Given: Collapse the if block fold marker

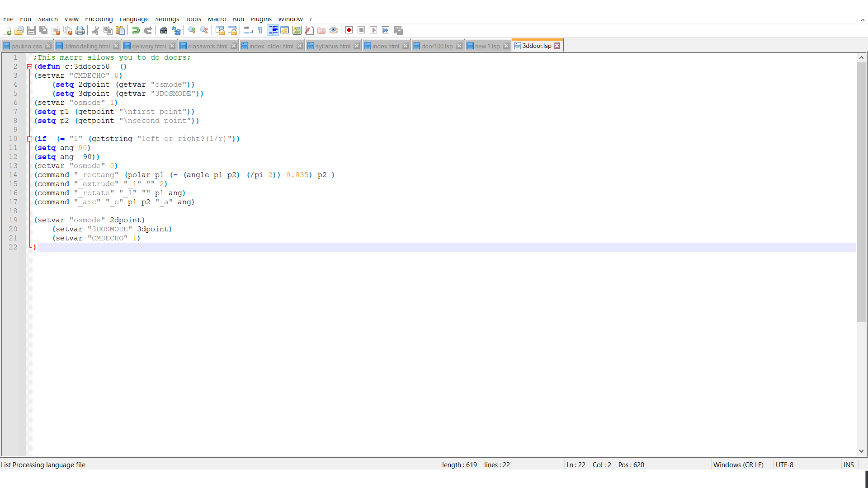Looking at the screenshot, I should click(29, 139).
